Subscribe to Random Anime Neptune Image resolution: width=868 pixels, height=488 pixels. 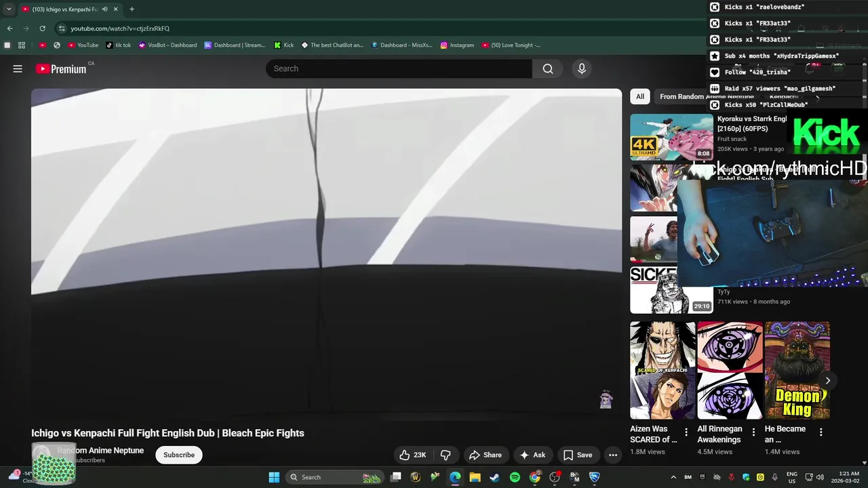coord(179,455)
